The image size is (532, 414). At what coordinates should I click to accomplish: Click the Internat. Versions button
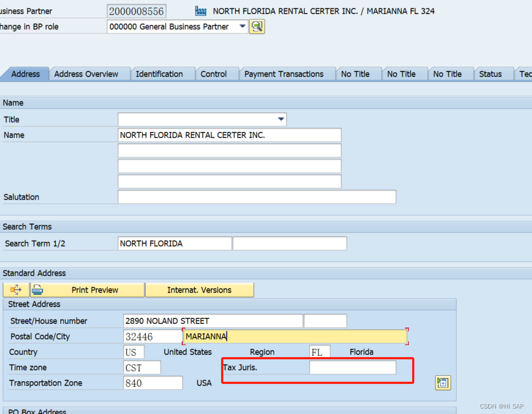click(x=199, y=290)
